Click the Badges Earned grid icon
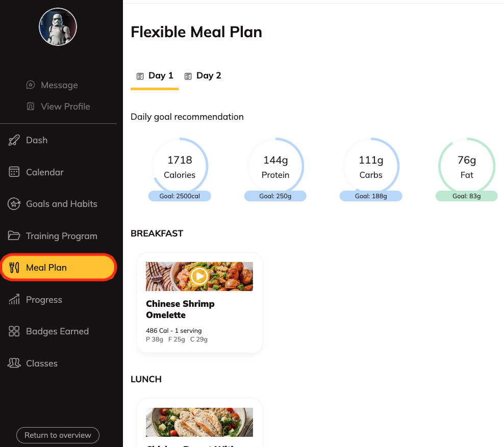Image resolution: width=504 pixels, height=447 pixels. (14, 331)
